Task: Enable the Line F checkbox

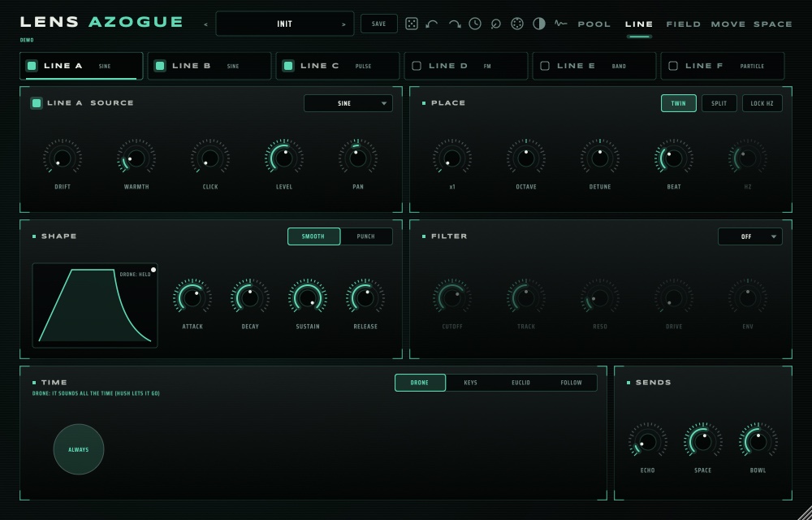Action: tap(673, 66)
